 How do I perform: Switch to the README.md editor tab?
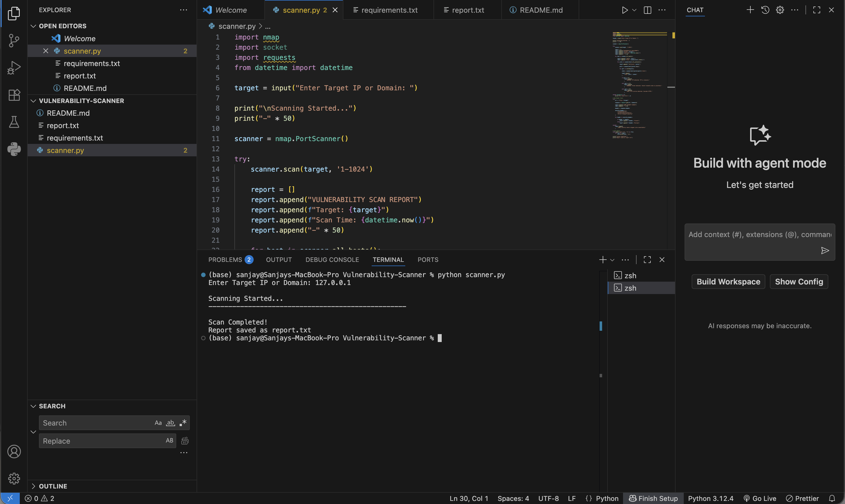(x=541, y=10)
